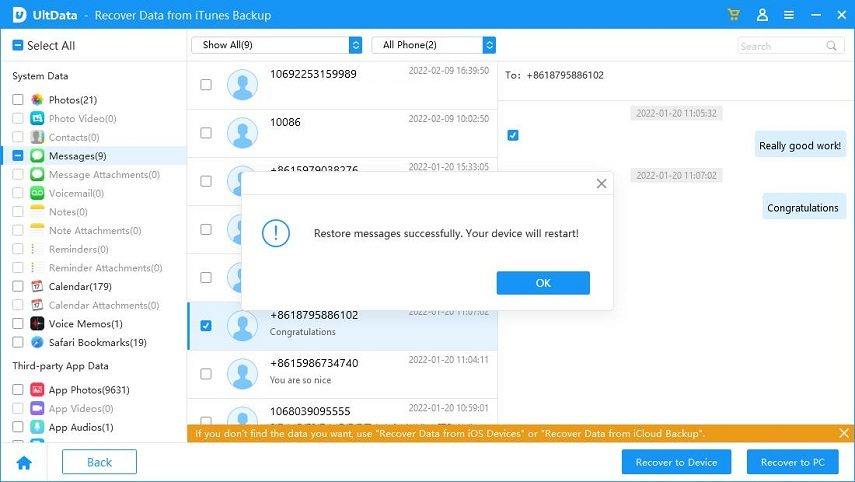Click the Voice Memos icon

click(x=37, y=323)
